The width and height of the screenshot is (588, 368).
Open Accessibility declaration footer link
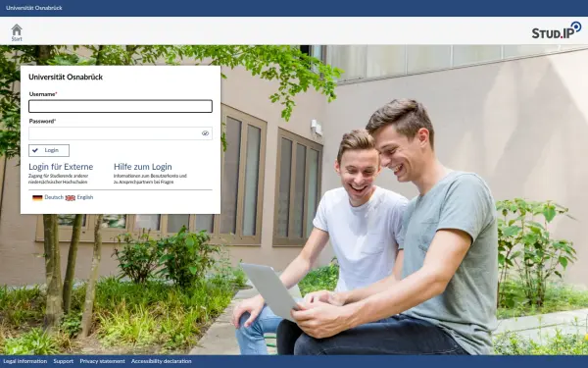tap(162, 361)
